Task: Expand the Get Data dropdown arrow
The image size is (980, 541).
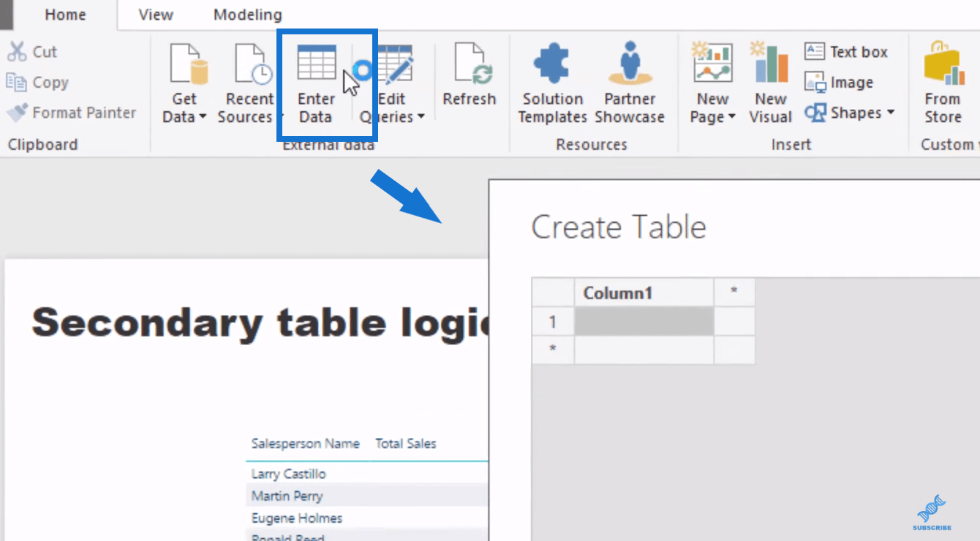Action: (x=203, y=117)
